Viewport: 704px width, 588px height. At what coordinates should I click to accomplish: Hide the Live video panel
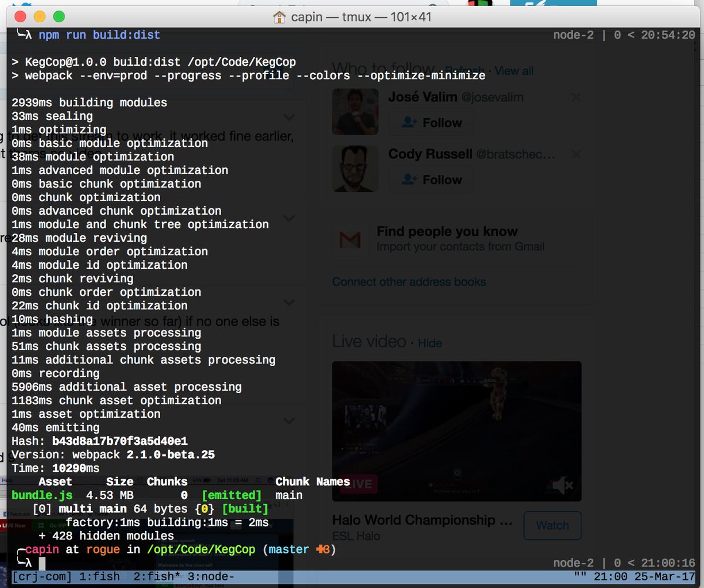coord(430,343)
